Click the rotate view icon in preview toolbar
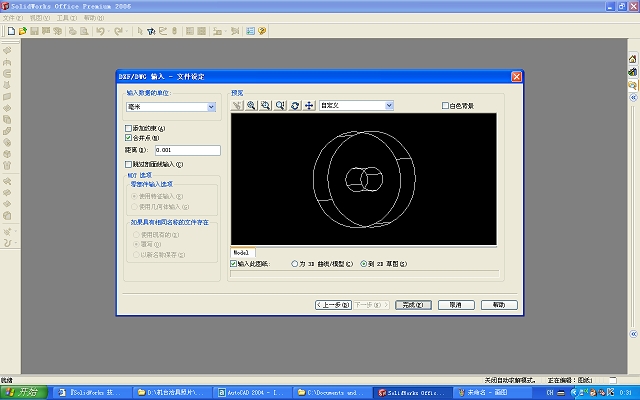The width and height of the screenshot is (640, 400). 295,105
